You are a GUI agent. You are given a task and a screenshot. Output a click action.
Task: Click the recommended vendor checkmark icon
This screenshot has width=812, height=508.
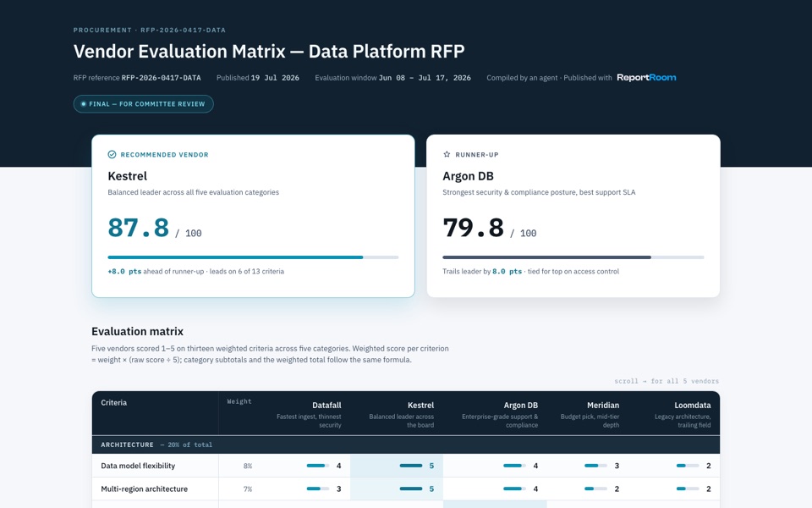pos(112,154)
